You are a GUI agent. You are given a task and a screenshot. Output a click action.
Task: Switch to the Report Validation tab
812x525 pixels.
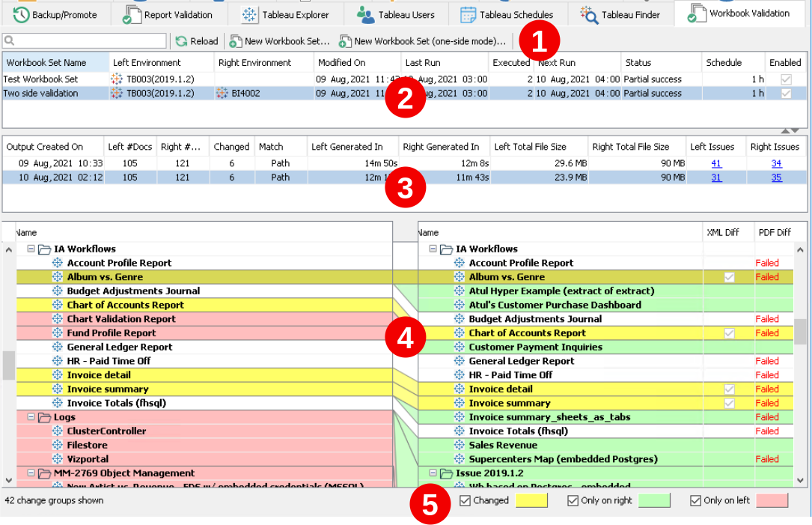tap(168, 14)
